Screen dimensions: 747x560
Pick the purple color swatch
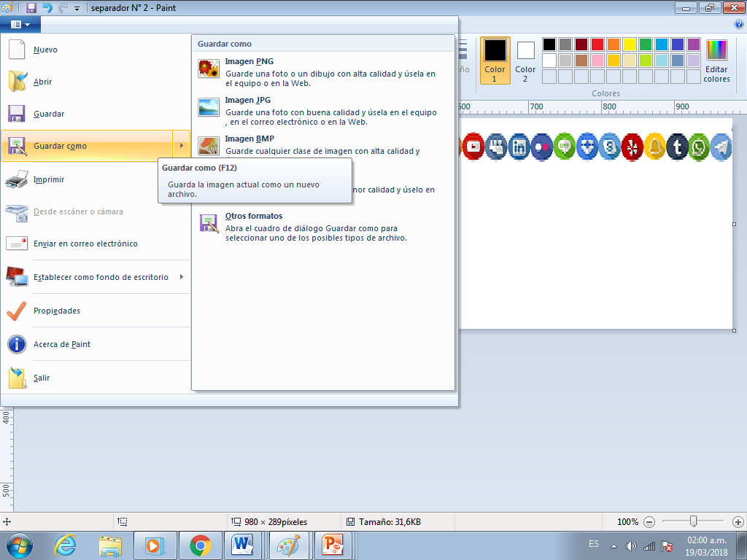click(x=694, y=44)
